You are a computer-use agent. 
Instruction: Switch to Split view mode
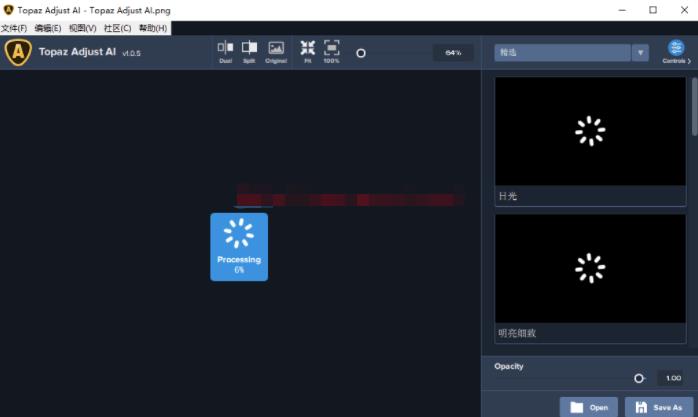(249, 52)
